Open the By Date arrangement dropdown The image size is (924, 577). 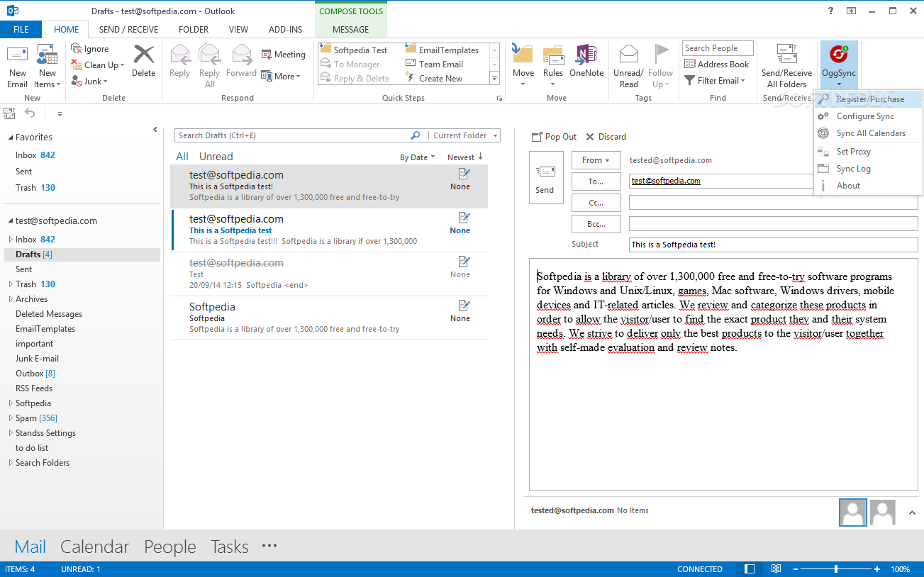(x=418, y=157)
